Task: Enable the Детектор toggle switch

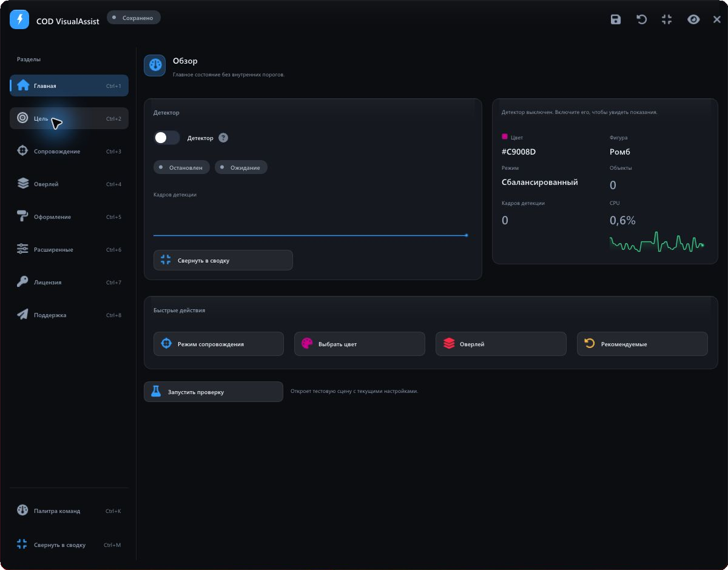Action: coord(167,138)
